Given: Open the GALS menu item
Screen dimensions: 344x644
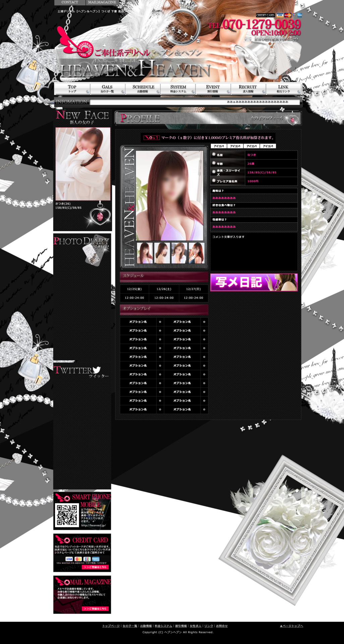Looking at the screenshot, I should [107, 89].
